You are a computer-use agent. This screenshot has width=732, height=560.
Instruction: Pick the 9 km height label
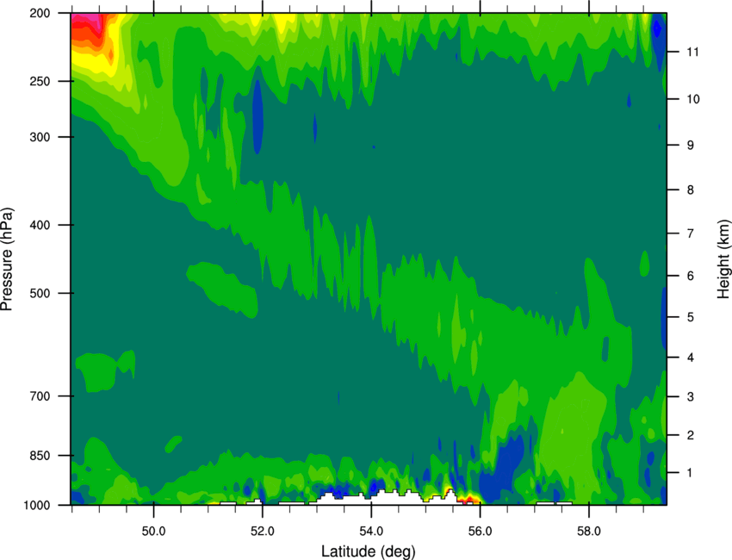click(691, 145)
